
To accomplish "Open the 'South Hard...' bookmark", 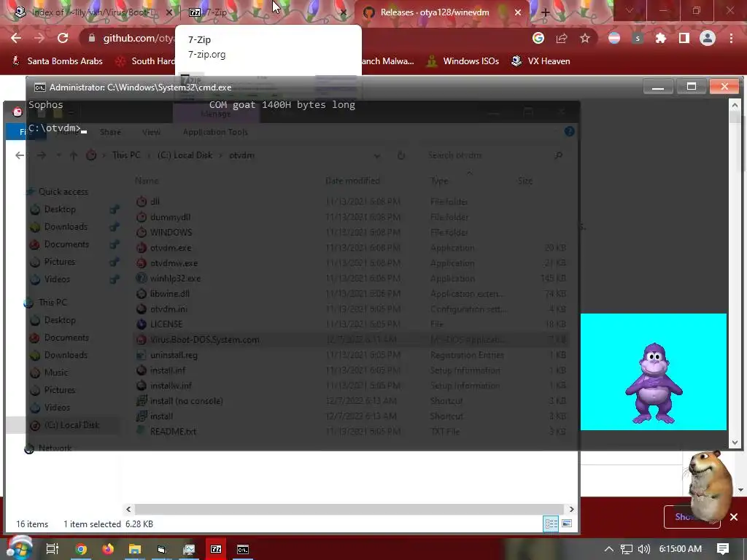I will click(145, 61).
